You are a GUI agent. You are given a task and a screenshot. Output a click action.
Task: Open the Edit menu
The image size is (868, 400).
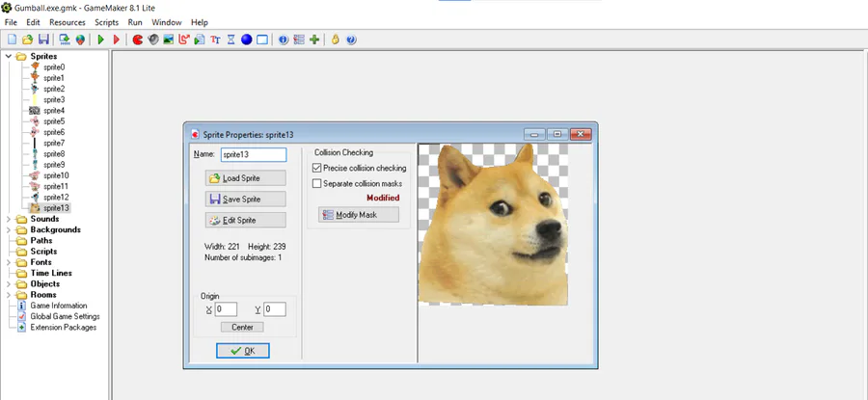click(x=33, y=22)
